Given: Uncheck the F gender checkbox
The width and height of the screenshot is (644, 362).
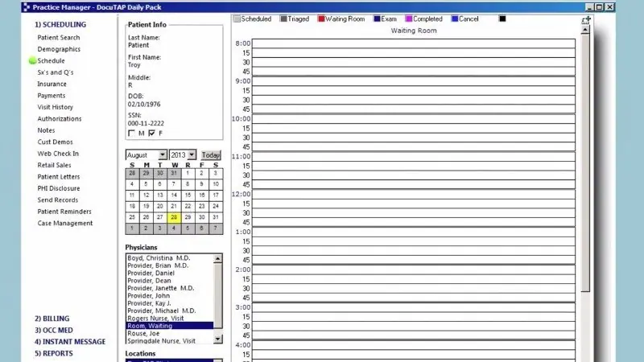Looking at the screenshot, I should 152,133.
